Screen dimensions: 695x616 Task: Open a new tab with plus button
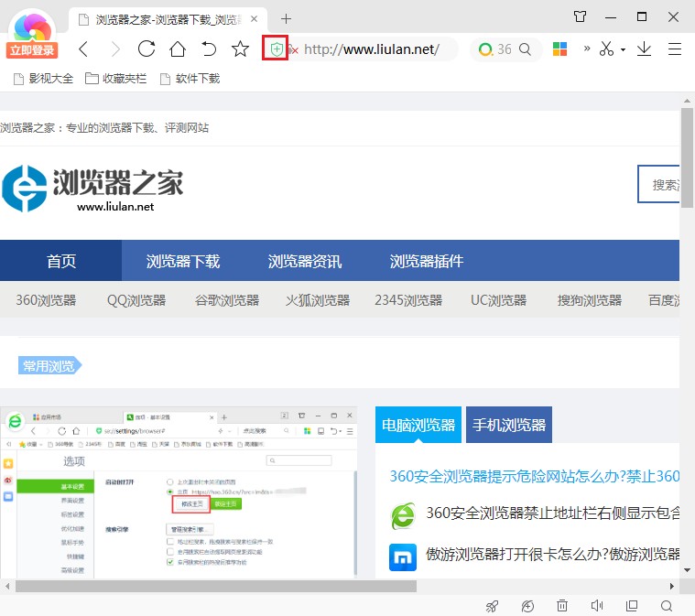click(286, 18)
